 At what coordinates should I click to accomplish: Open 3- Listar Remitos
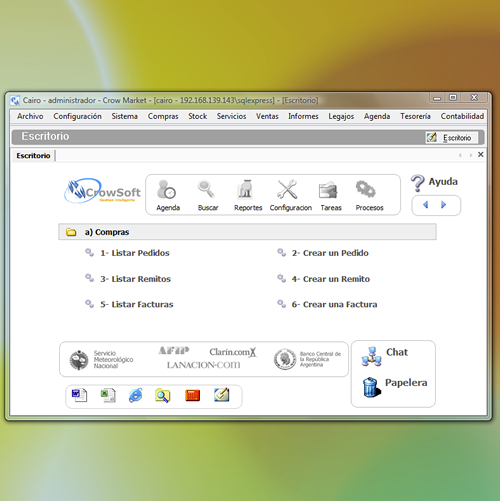click(135, 279)
